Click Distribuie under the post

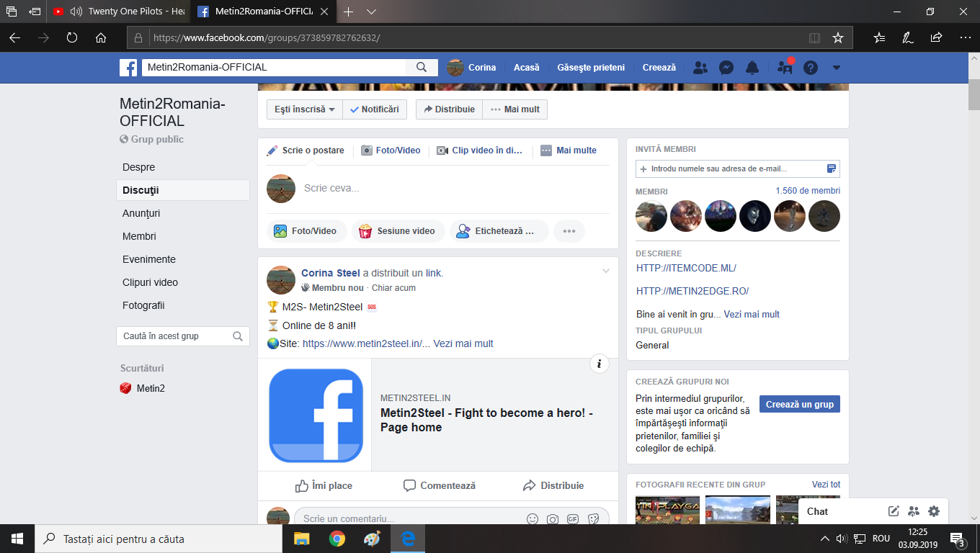click(553, 485)
